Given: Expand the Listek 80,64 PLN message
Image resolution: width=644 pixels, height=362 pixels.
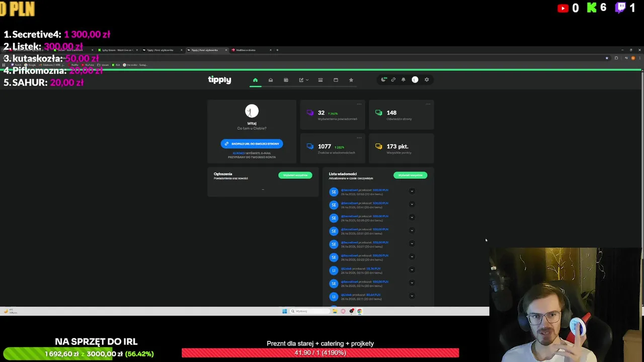Looking at the screenshot, I should click(x=412, y=296).
